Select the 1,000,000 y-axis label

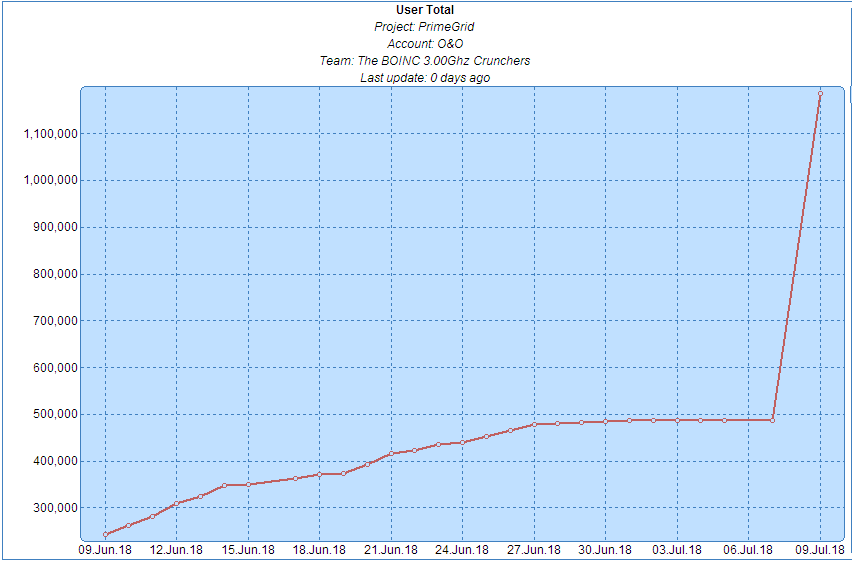[51, 180]
